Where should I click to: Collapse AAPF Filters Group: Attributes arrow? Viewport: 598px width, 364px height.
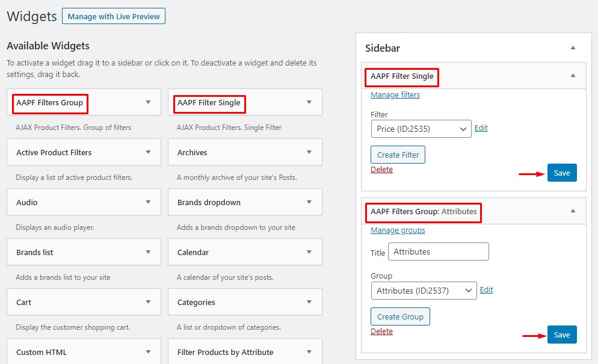click(x=573, y=211)
